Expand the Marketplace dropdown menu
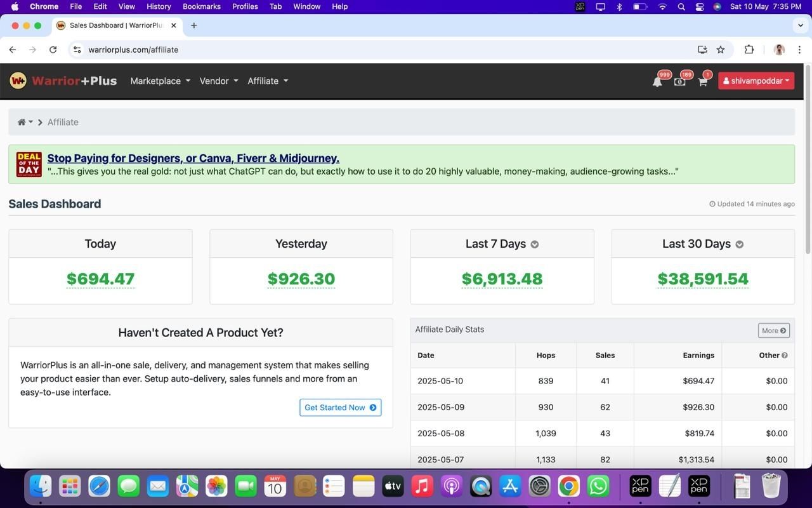This screenshot has width=812, height=508. coord(160,81)
